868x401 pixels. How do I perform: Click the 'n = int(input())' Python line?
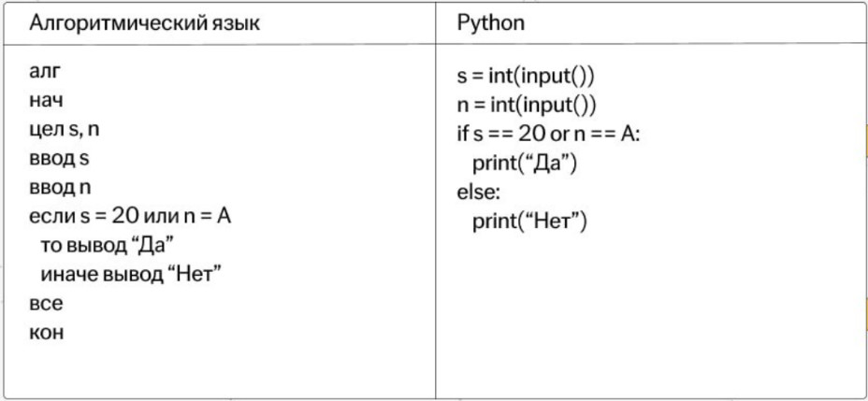pos(527,105)
